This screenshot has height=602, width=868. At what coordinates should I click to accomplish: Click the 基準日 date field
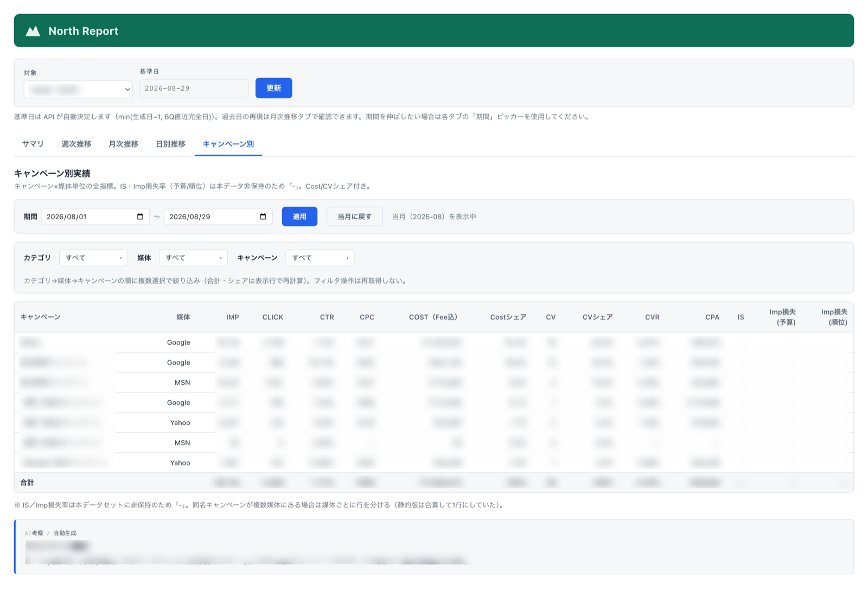click(x=194, y=88)
